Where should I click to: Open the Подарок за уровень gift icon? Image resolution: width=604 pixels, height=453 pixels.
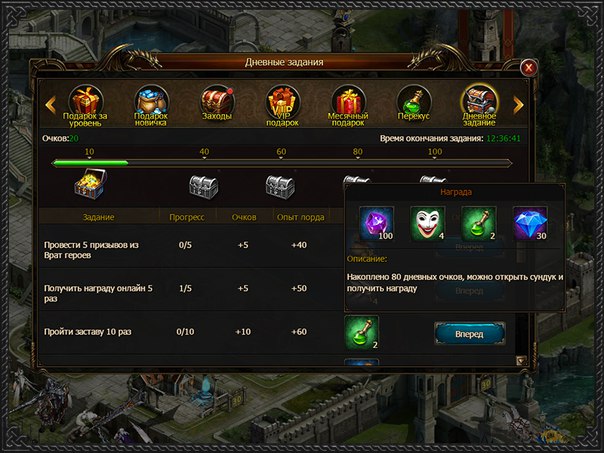point(86,102)
